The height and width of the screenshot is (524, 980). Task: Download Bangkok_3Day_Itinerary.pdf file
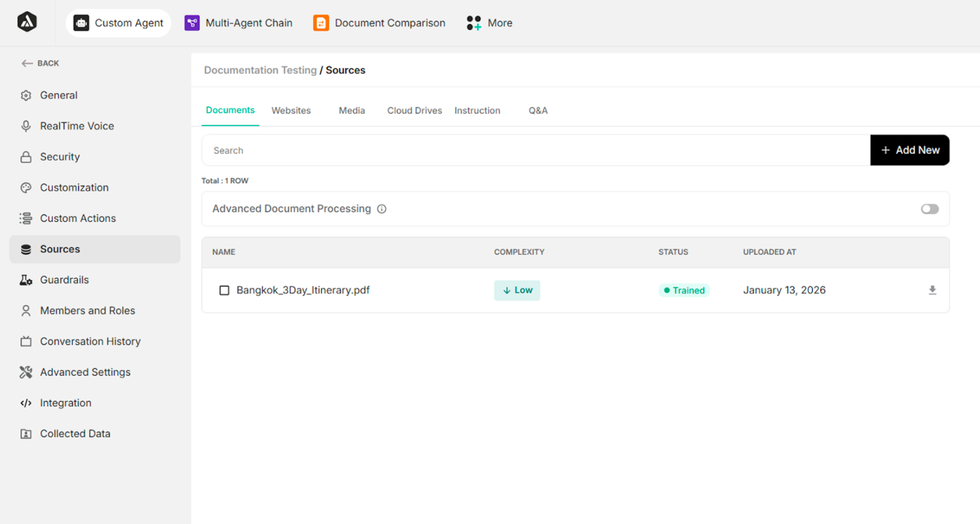click(932, 291)
